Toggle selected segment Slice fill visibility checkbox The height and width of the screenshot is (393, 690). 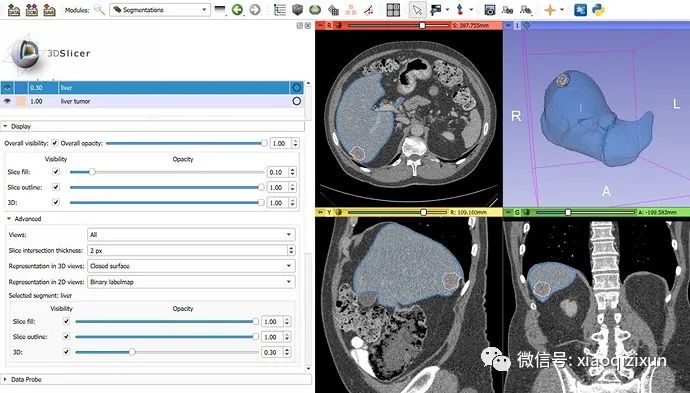pos(66,321)
